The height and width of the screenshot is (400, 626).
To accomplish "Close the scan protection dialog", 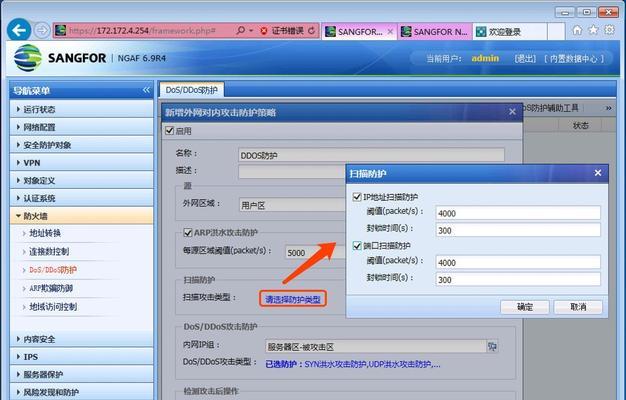I will tap(598, 173).
